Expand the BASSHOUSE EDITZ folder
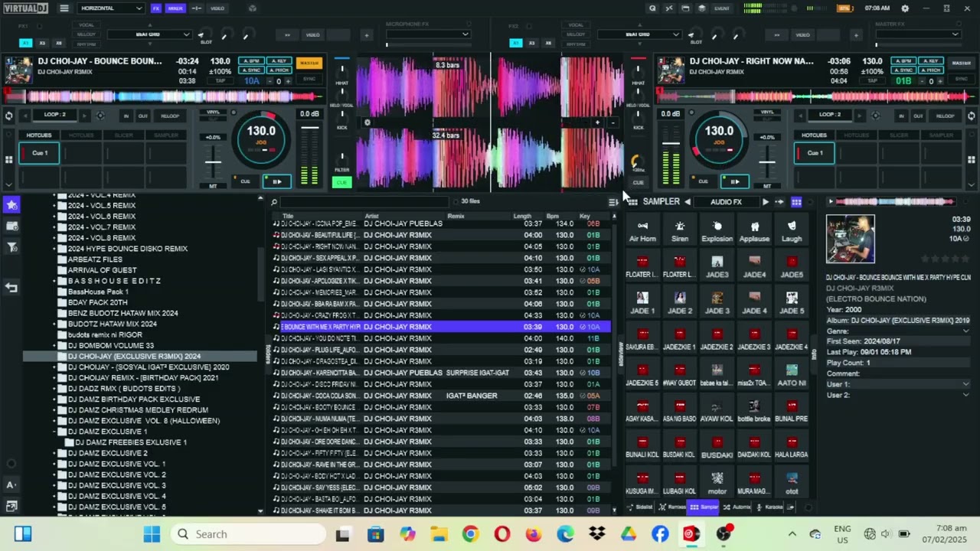The height and width of the screenshot is (551, 980). [55, 281]
